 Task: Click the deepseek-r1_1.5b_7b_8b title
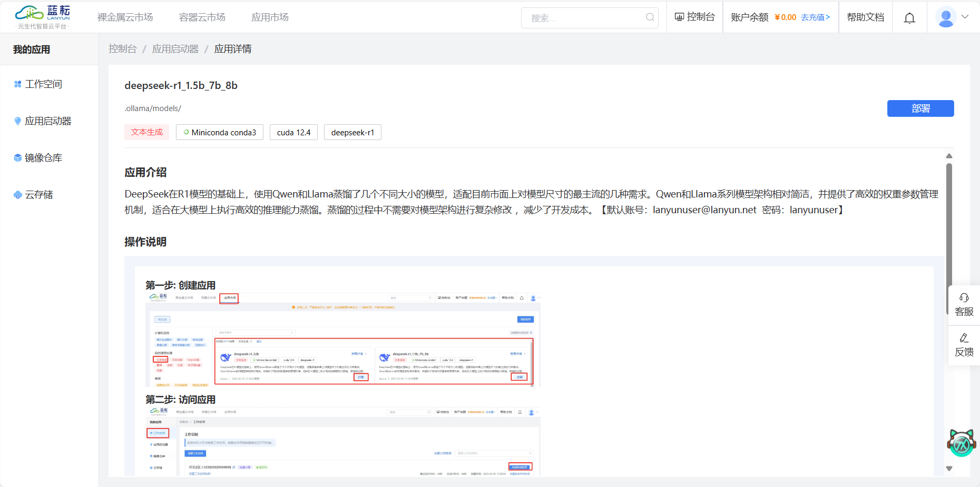pos(181,85)
